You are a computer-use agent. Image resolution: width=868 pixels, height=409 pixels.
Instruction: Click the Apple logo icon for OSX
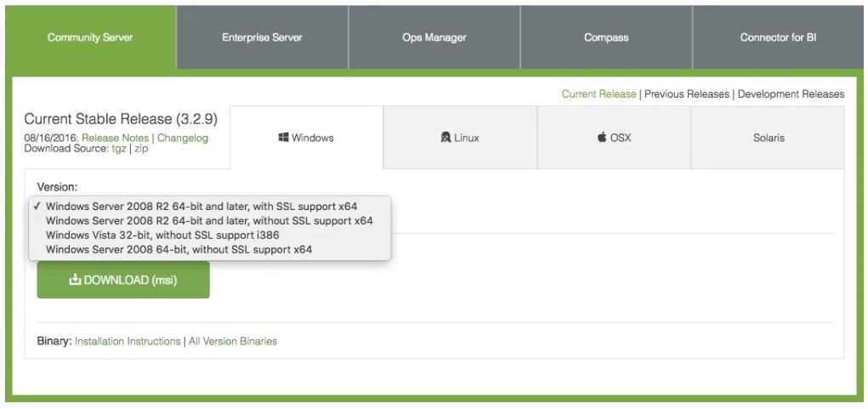point(602,138)
